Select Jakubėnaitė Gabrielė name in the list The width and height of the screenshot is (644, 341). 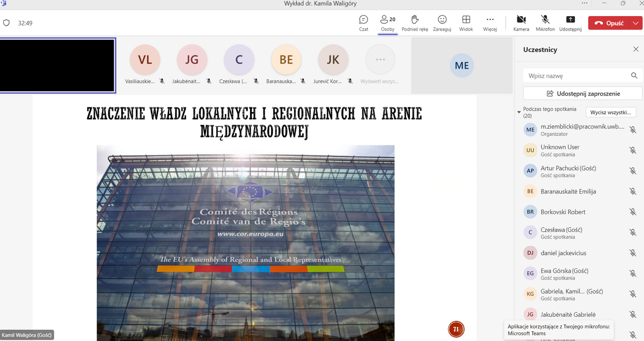pos(568,314)
